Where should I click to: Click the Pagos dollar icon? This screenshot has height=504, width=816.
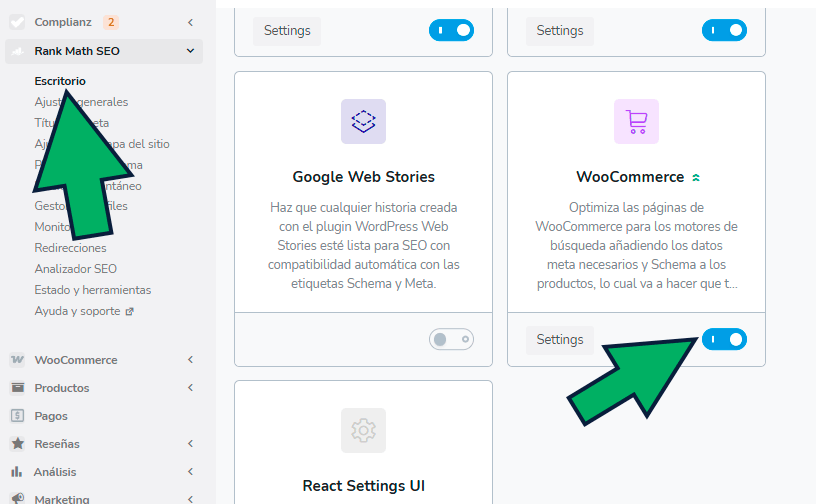[18, 415]
